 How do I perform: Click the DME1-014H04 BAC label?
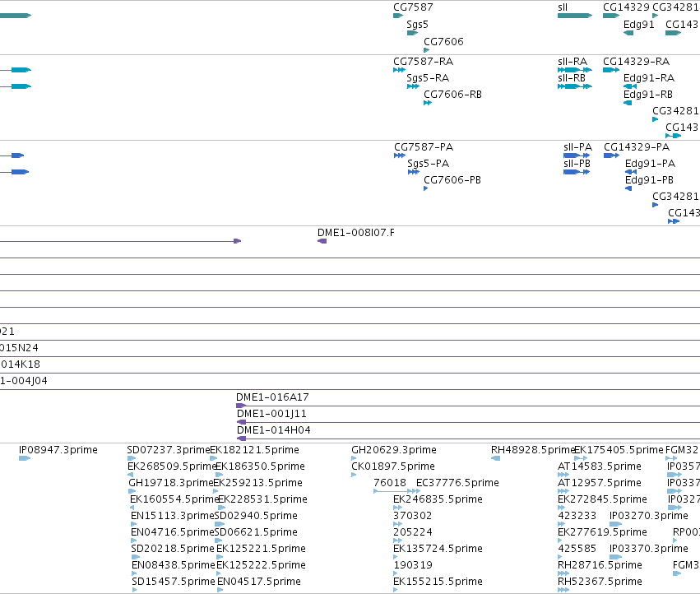pos(274,430)
